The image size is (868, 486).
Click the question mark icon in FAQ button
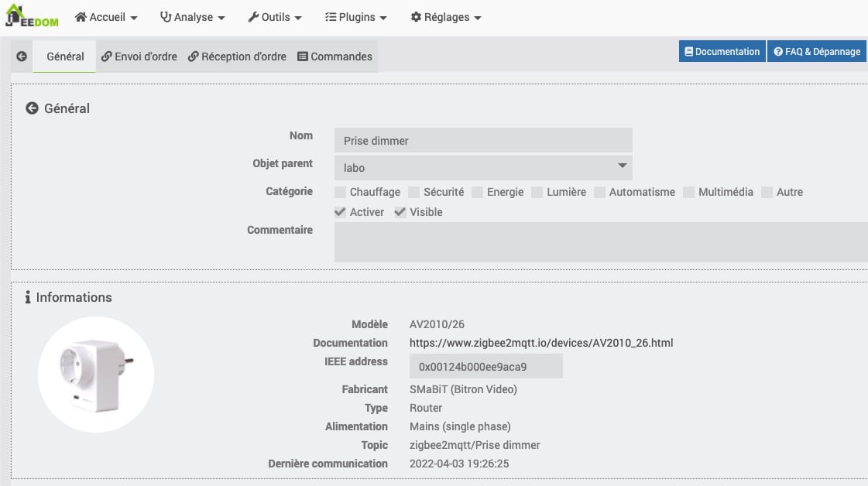pyautogui.click(x=778, y=52)
